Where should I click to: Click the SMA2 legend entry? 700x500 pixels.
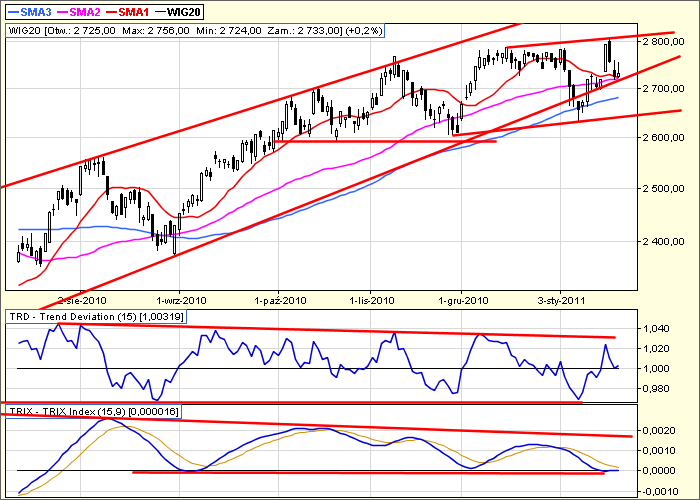(79, 12)
